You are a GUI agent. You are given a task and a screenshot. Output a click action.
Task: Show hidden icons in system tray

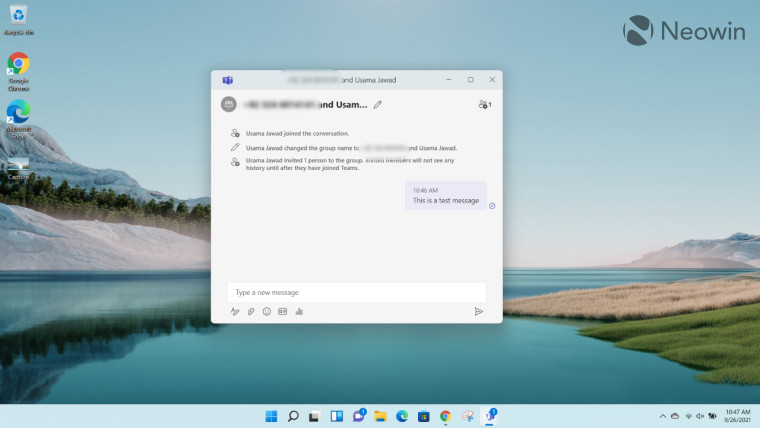point(663,416)
